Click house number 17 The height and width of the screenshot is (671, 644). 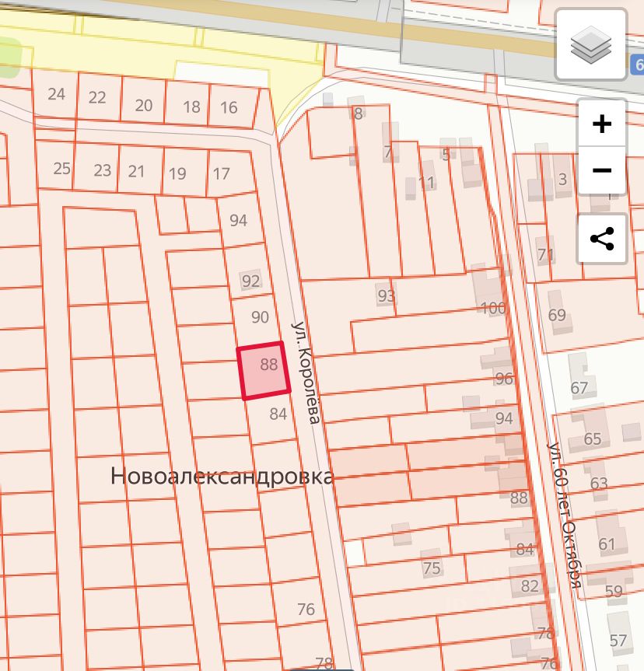222,173
